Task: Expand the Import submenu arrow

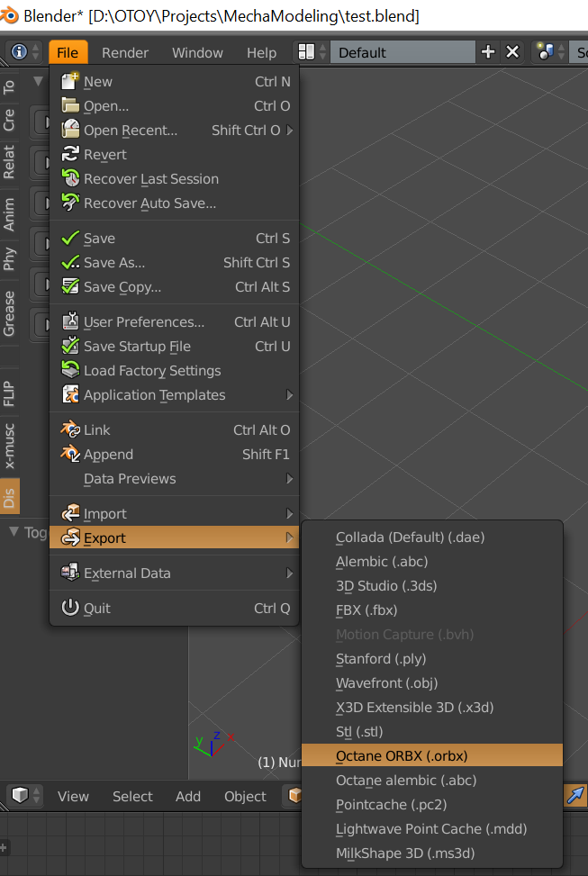Action: pyautogui.click(x=290, y=513)
